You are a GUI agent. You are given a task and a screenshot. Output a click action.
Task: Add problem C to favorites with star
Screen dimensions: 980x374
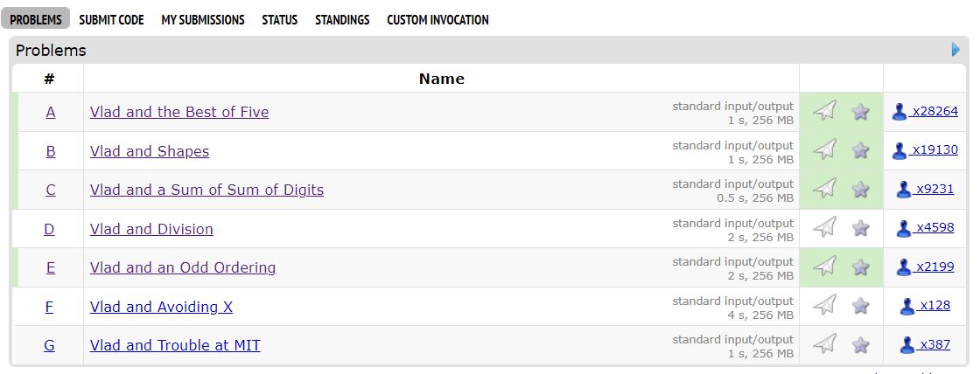[861, 189]
